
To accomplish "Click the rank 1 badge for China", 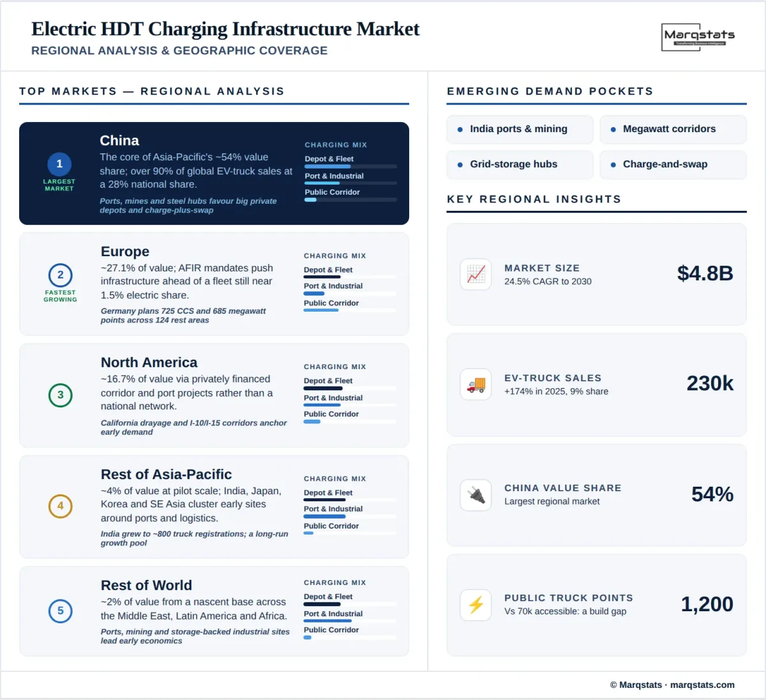I will click(59, 164).
